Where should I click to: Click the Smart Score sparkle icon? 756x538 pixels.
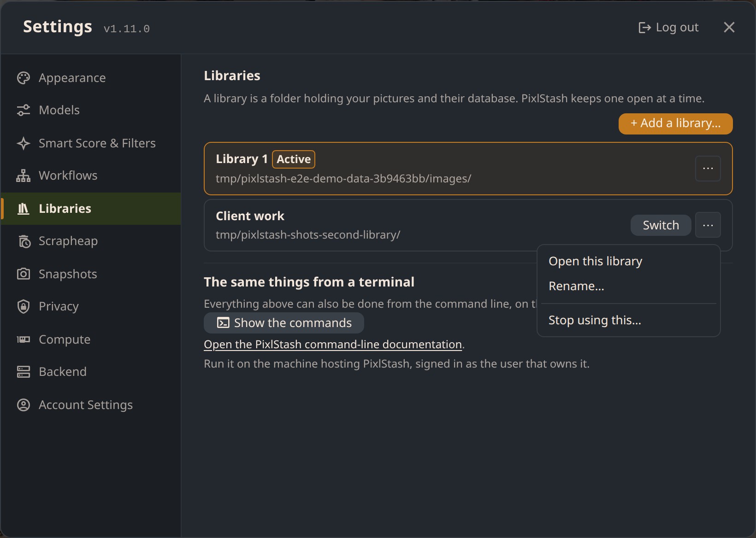point(24,143)
